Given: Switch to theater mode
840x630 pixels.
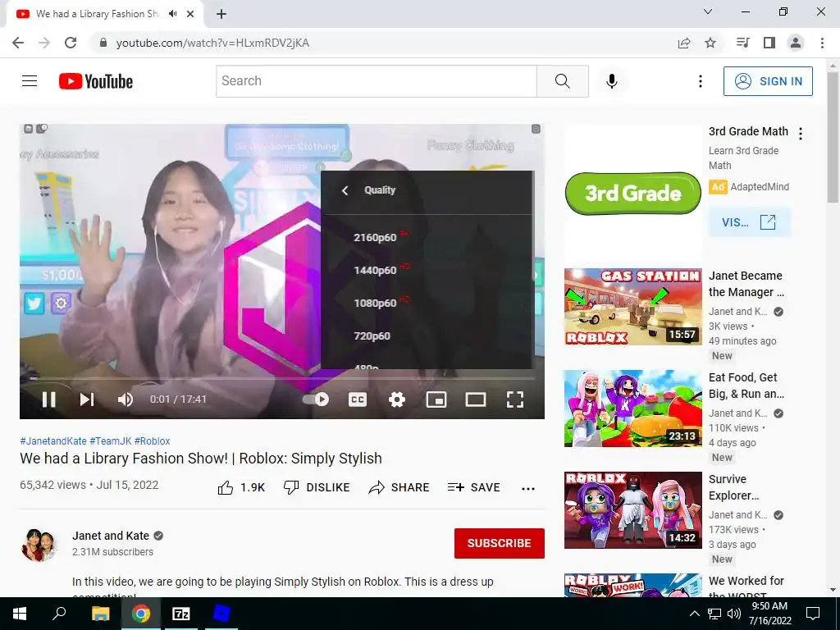Looking at the screenshot, I should tap(476, 399).
